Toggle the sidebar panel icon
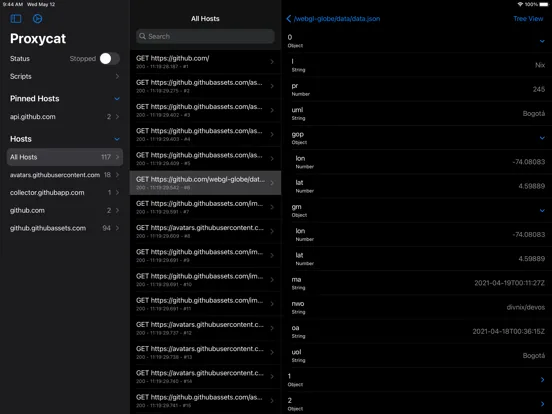552x414 pixels. click(16, 19)
